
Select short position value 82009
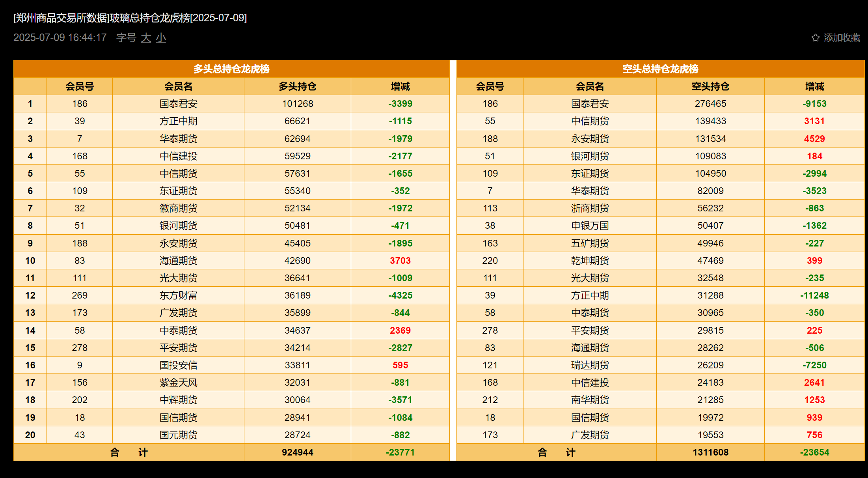pos(710,191)
